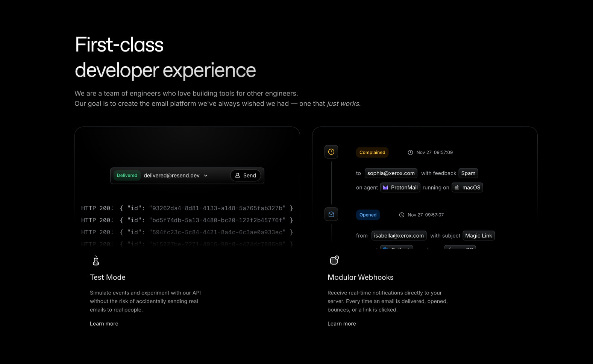Click response id starting with 594fc23c
The width and height of the screenshot is (593, 364).
click(217, 232)
